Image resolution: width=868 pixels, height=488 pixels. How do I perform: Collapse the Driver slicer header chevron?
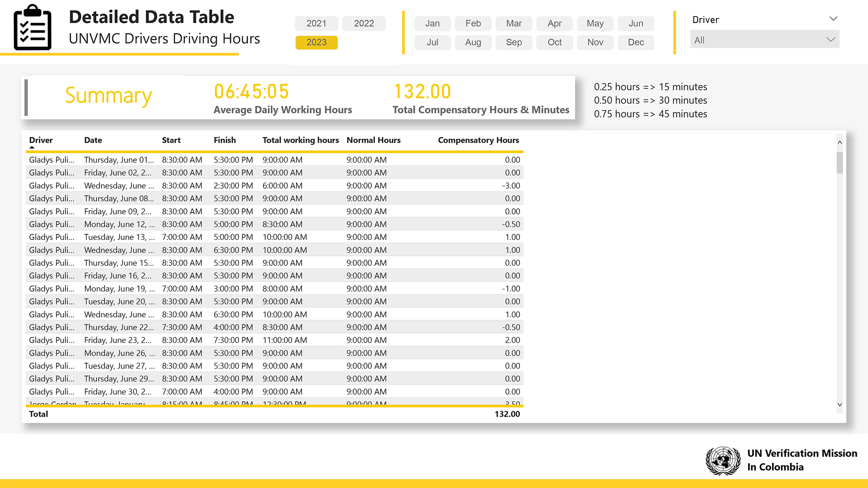pyautogui.click(x=833, y=19)
